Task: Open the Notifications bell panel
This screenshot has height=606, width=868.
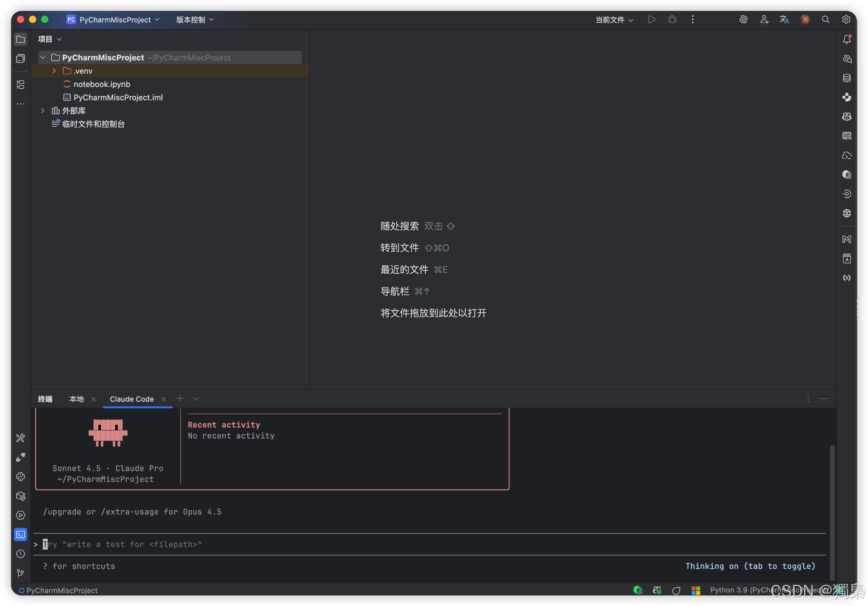Action: (846, 39)
